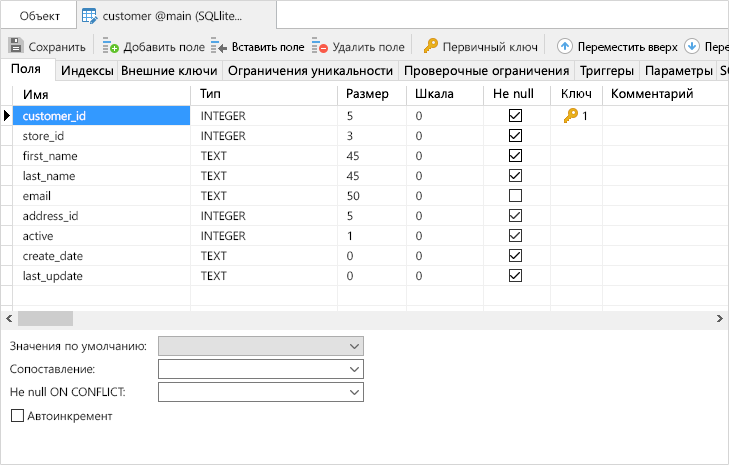729x465 pixels.
Task: Click the key icon in customer_id row
Action: (x=570, y=116)
